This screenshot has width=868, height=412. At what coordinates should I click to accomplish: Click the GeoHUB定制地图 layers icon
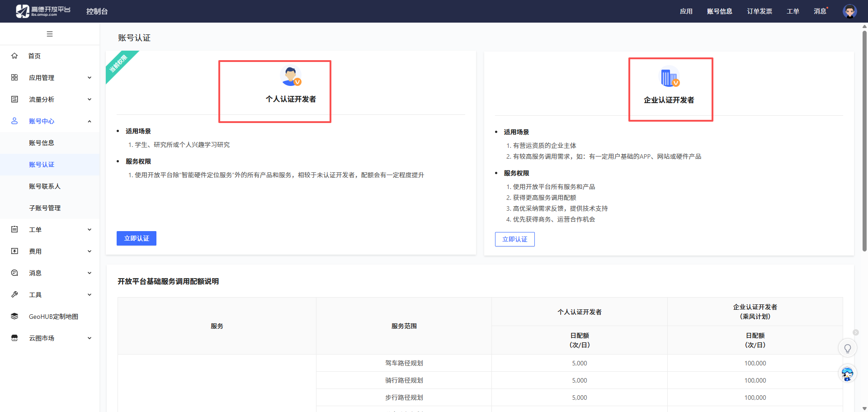point(14,316)
